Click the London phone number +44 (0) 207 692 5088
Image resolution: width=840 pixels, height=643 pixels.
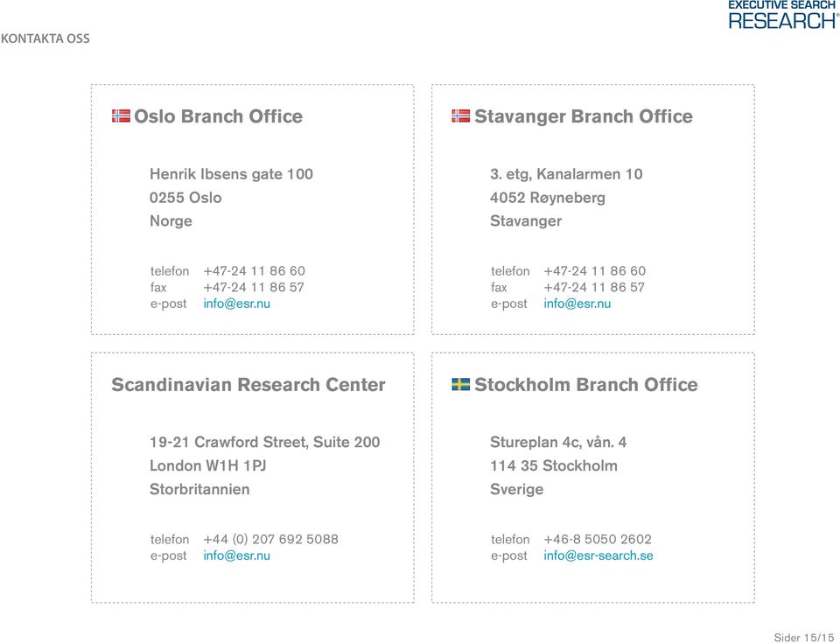(270, 539)
